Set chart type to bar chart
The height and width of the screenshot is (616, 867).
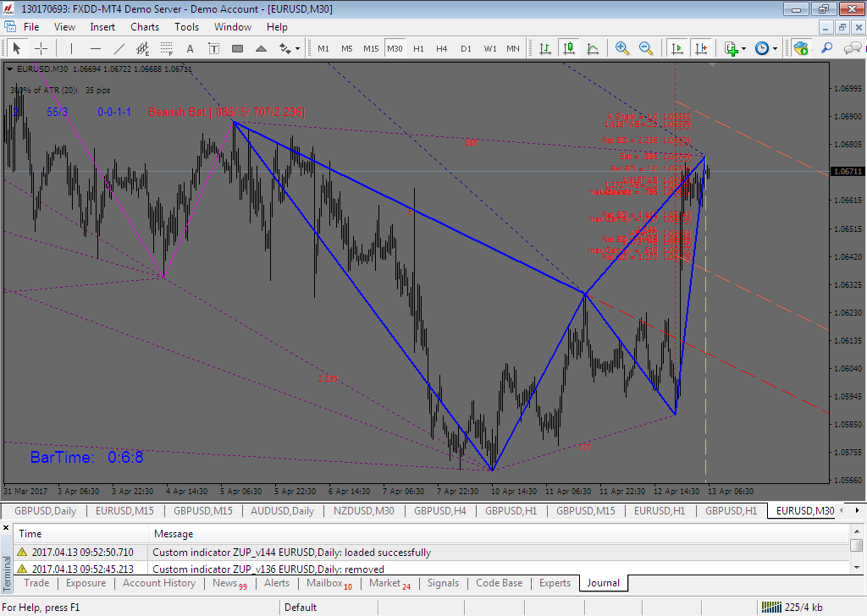point(545,48)
